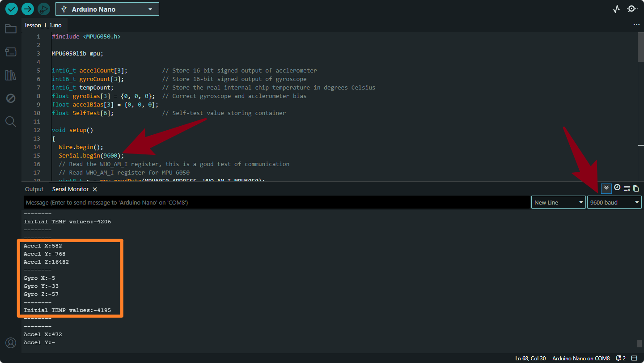Image resolution: width=644 pixels, height=363 pixels.
Task: Click line number 10 in the gutter
Action: click(37, 113)
